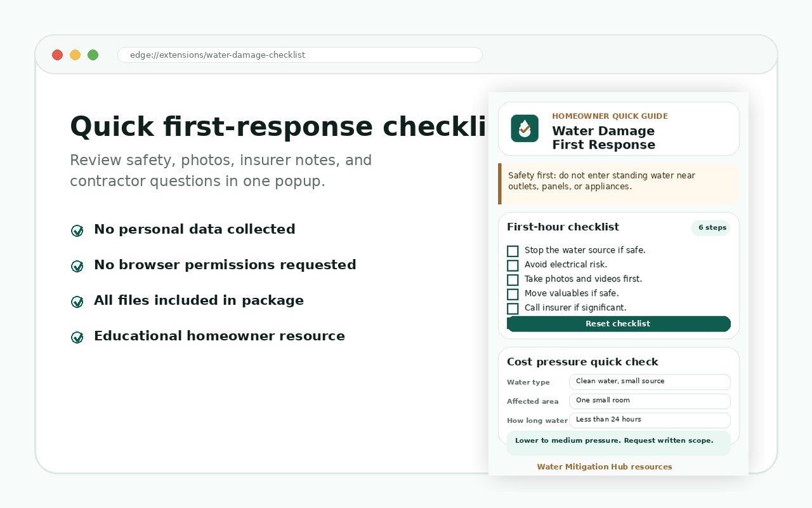Click the address bar with edge://extensions URL
The height and width of the screenshot is (508, 812).
[x=300, y=55]
